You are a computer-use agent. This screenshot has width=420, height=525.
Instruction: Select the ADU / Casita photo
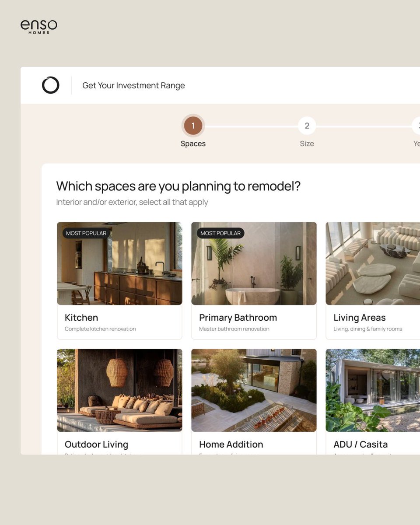373,390
